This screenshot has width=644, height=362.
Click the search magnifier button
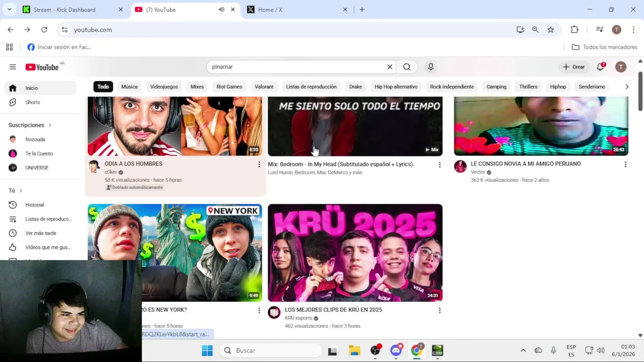coord(407,67)
